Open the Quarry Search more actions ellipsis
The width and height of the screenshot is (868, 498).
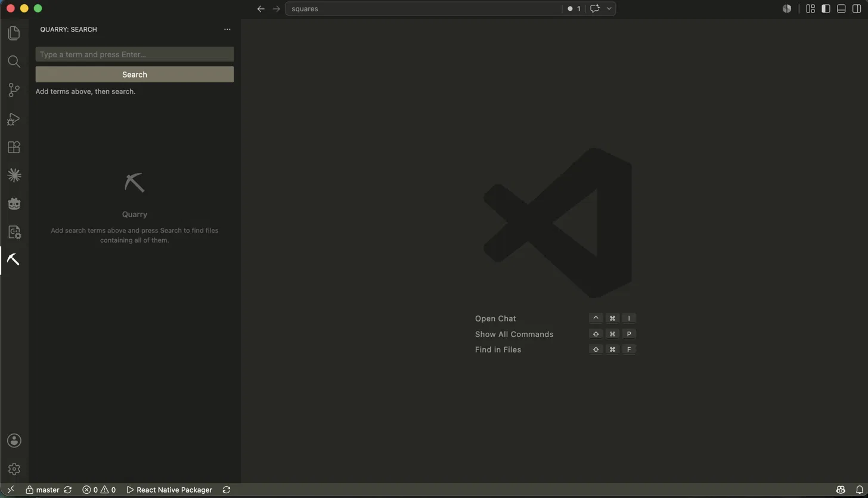click(227, 29)
